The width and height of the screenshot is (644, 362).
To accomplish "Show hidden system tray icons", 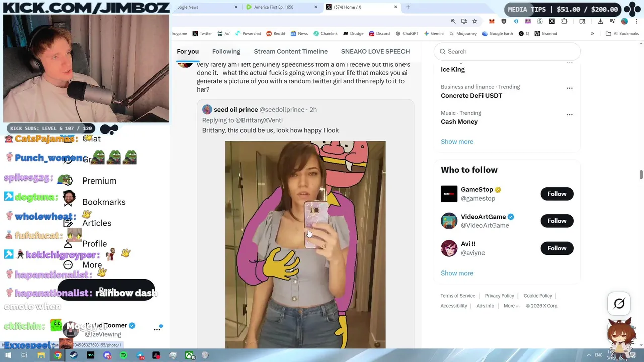I will [589, 355].
